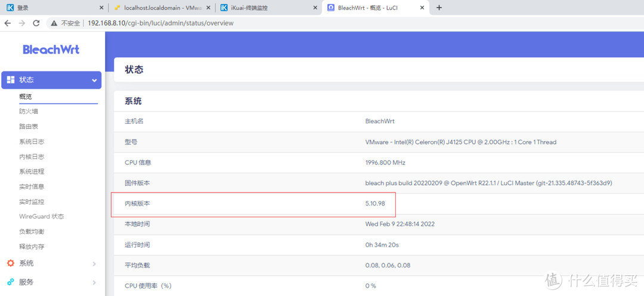Select the BleachWrt - 概览 - LuCI tab
The image size is (644, 296).
pyautogui.click(x=376, y=7)
